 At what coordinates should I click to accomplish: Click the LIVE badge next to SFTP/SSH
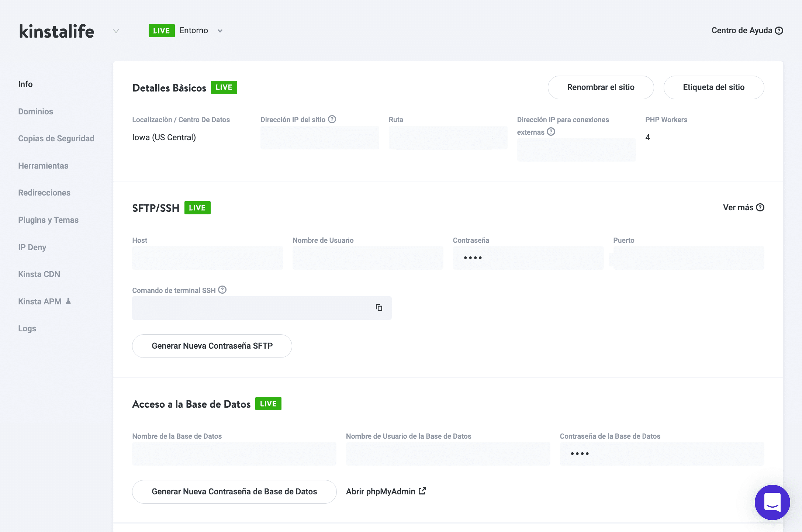click(x=197, y=208)
